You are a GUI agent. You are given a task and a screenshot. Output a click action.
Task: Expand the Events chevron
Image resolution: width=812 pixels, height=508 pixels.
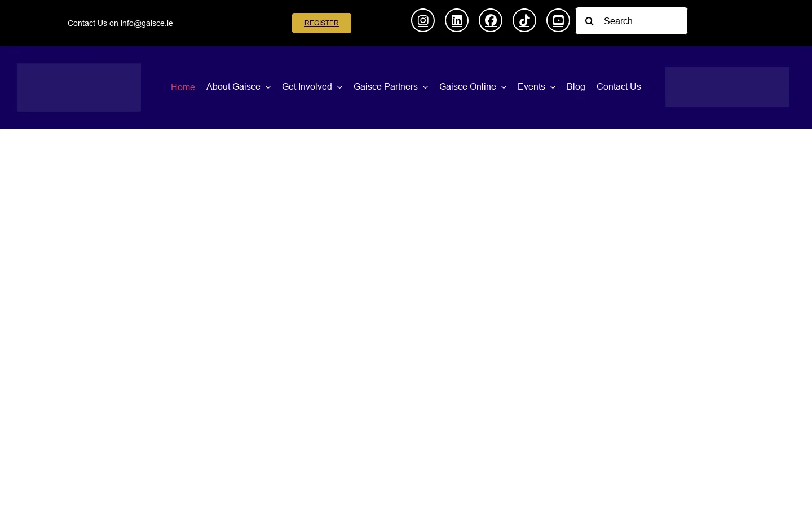click(x=553, y=87)
